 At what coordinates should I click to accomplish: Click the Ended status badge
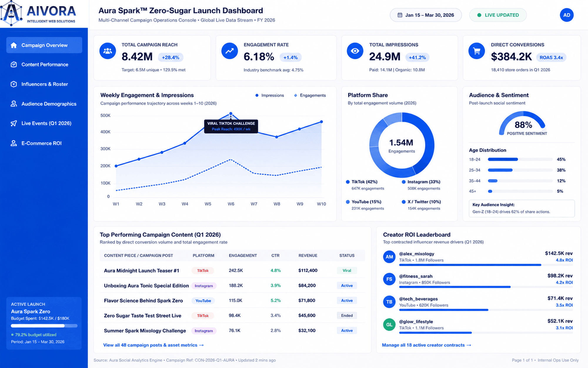[347, 316]
